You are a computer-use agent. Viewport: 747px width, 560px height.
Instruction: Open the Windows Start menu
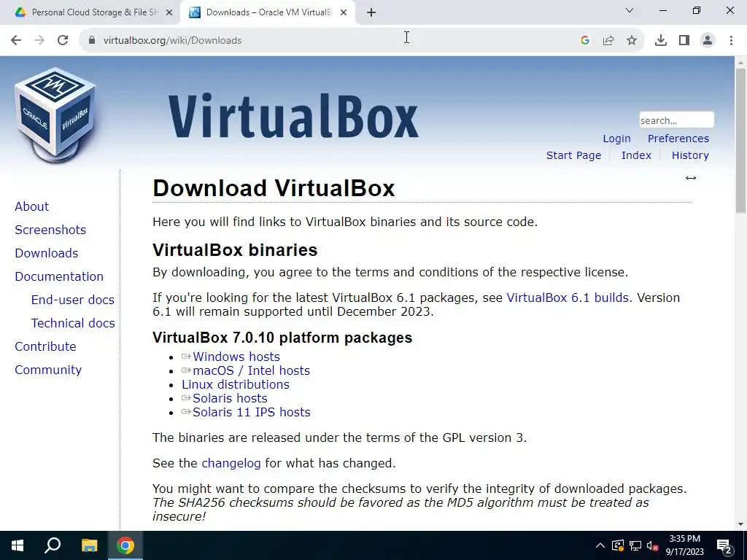tap(18, 545)
